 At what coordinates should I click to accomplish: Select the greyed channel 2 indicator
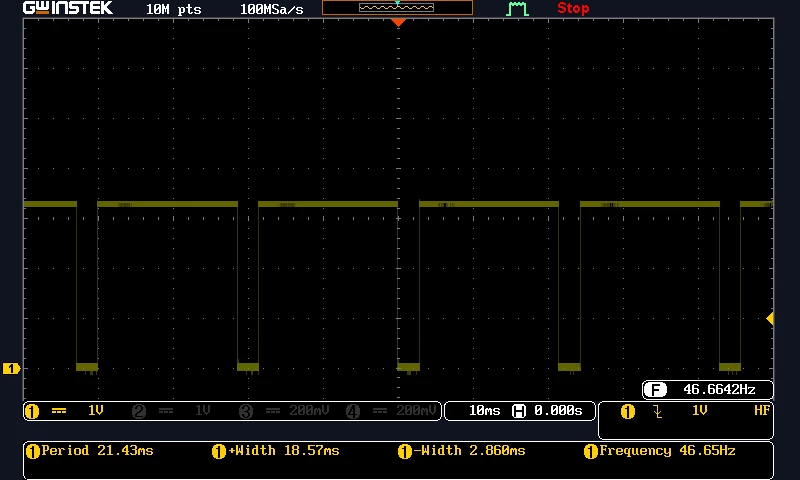tap(139, 411)
